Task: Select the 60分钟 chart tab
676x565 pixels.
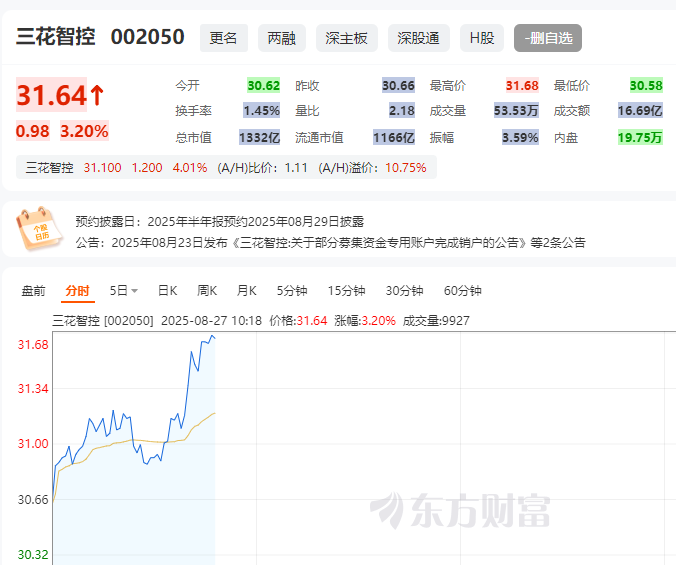Action: click(463, 291)
